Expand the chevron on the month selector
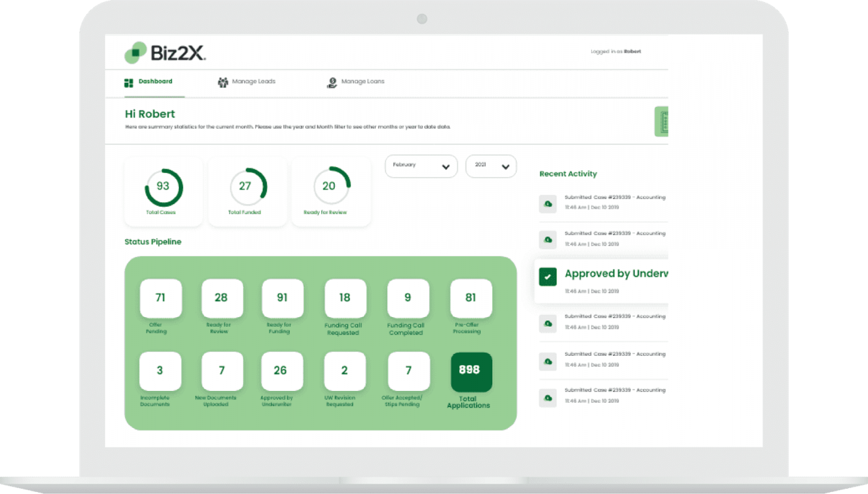 click(x=446, y=166)
